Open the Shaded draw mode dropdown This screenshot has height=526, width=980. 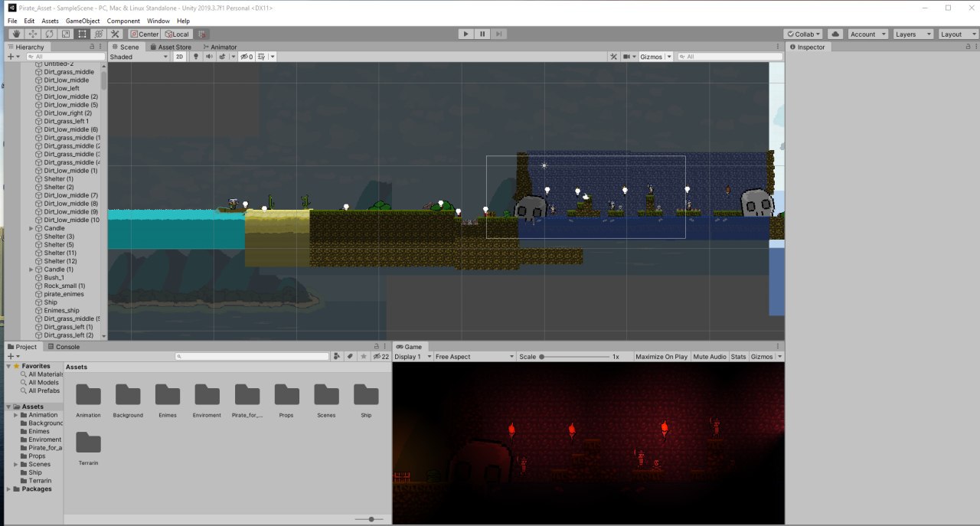tap(139, 57)
